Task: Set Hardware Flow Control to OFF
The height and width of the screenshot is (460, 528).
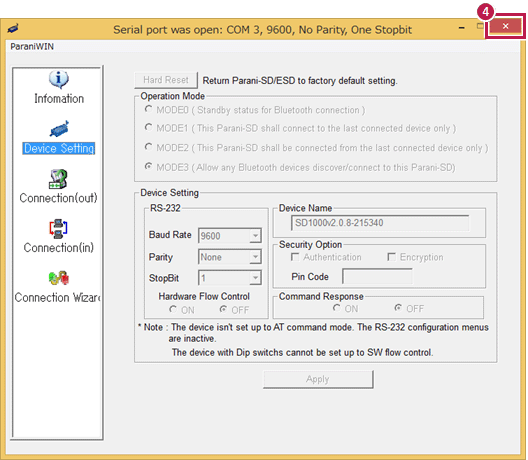Action: point(223,309)
